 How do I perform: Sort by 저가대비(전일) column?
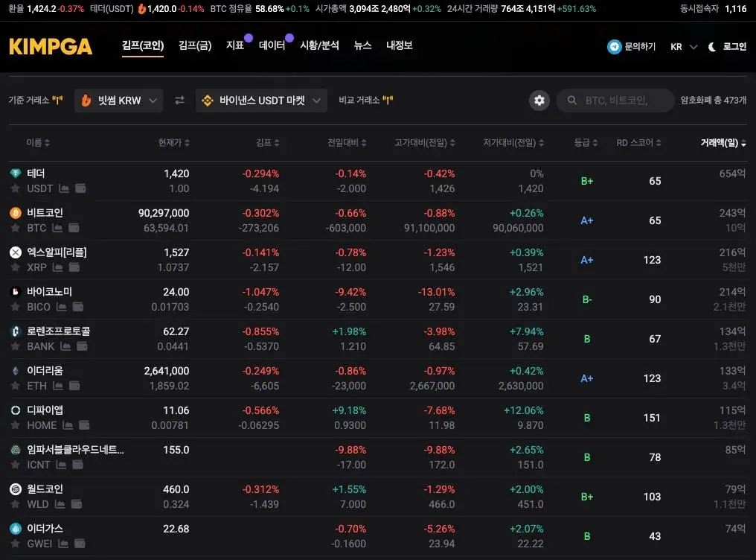(x=513, y=143)
